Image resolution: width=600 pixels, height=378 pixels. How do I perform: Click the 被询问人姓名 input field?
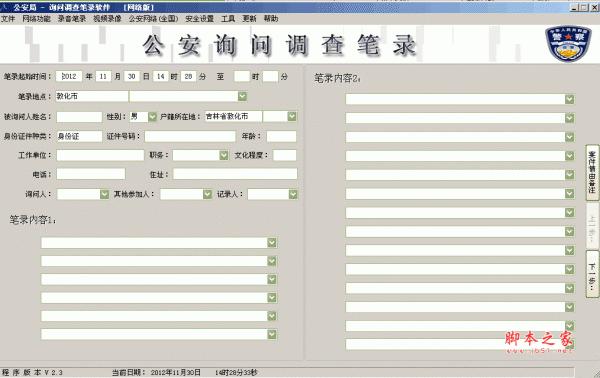(x=79, y=117)
